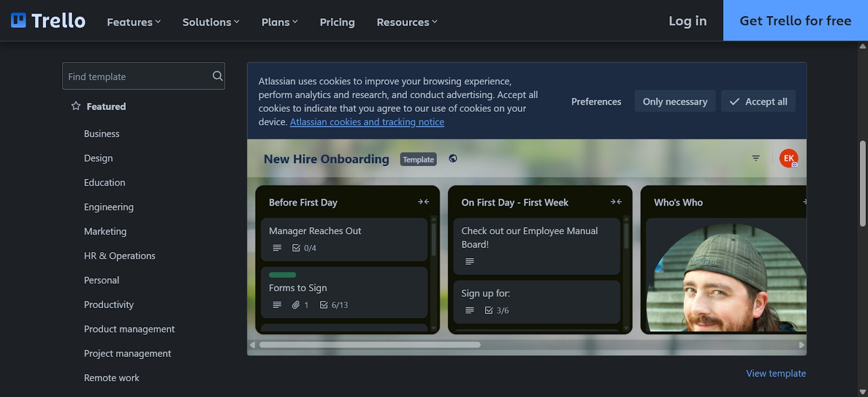868x397 pixels.
Task: Select the Marketing category
Action: tap(105, 231)
